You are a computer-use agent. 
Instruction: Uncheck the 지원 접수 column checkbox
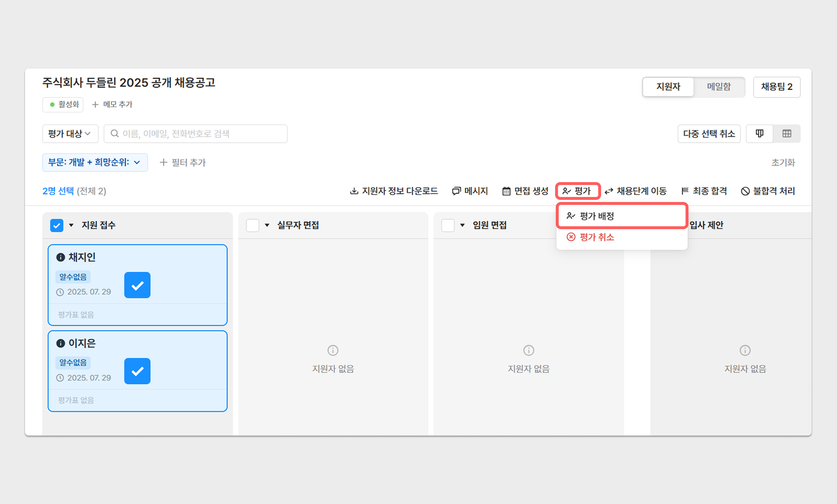click(x=57, y=225)
